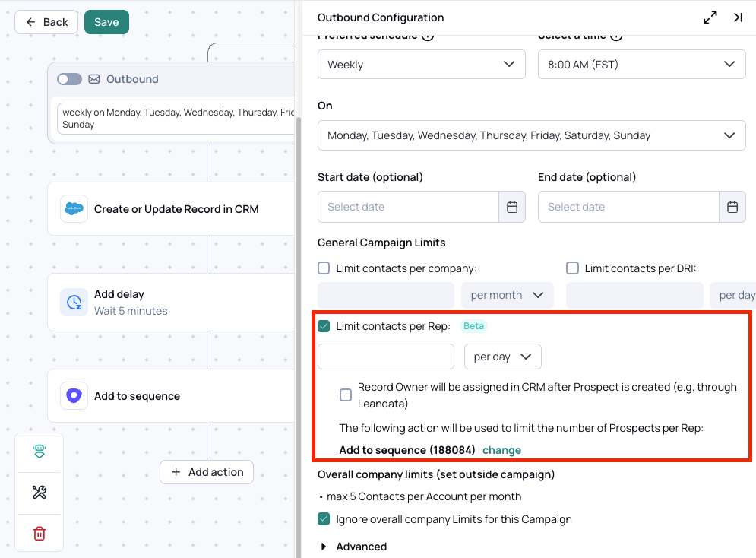Collapse the Outbound Configuration side panel
756x558 pixels.
pyautogui.click(x=738, y=17)
